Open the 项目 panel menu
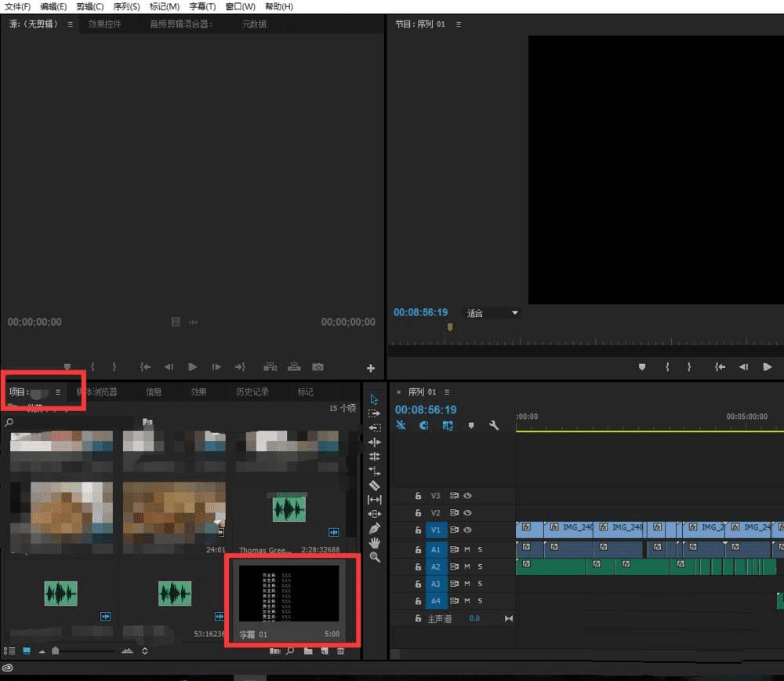The image size is (784, 681). point(58,392)
